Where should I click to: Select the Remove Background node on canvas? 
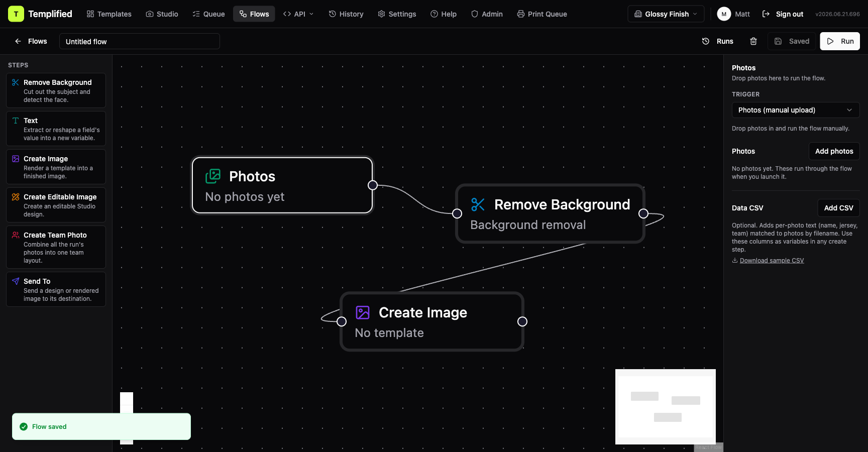click(550, 213)
